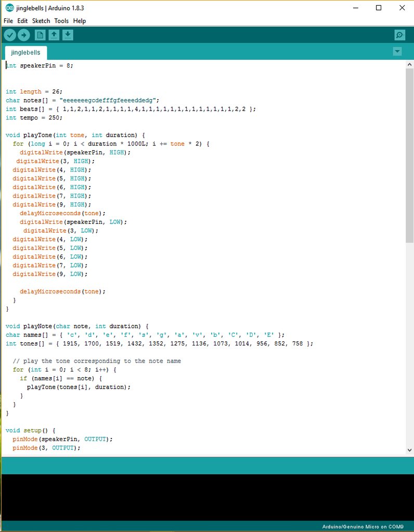
Task: Click the 'digitalWrite(3, LOW);' line
Action: click(x=61, y=231)
